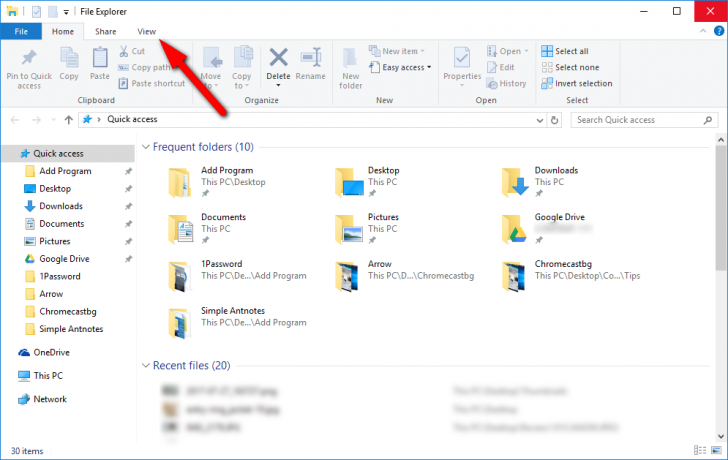Click the Rename icon
Screen dimensions: 728x460
pyautogui.click(x=311, y=58)
